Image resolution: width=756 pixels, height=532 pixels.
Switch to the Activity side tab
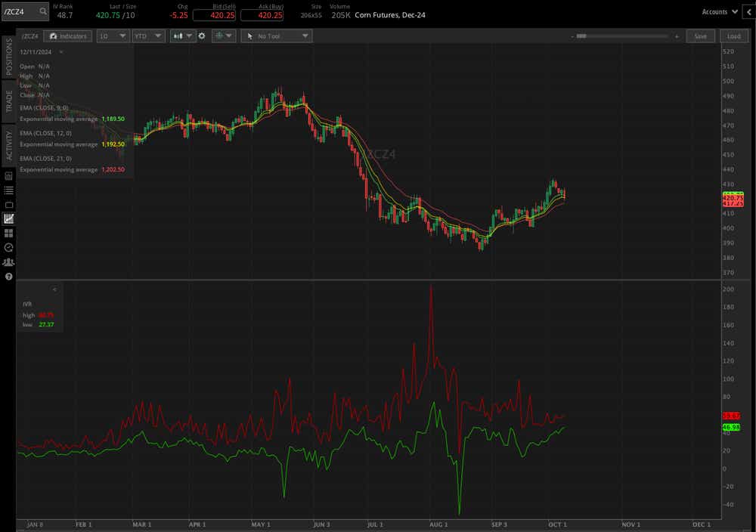(x=8, y=146)
